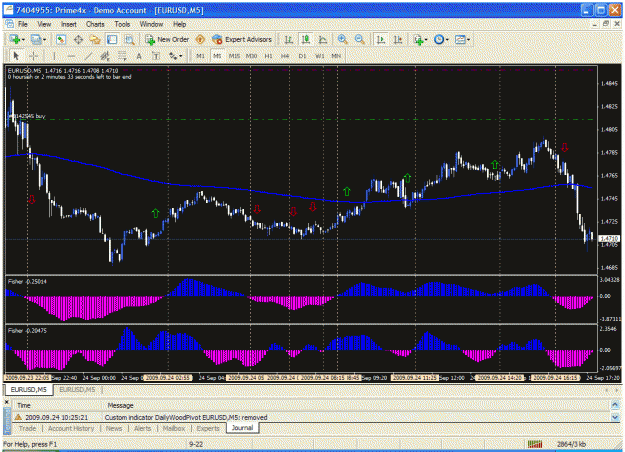Switch to line chart view
The width and height of the screenshot is (625, 452).
point(323,39)
